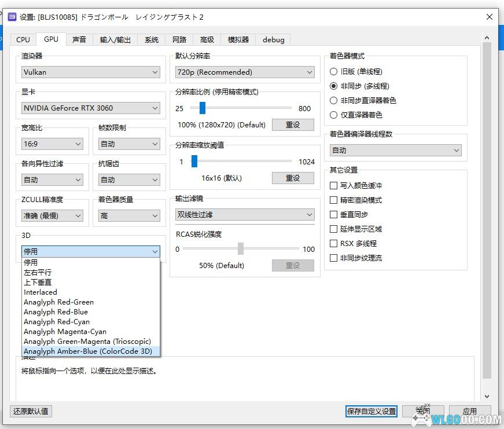Select 旧版 (单线程) shader mode

click(x=333, y=72)
